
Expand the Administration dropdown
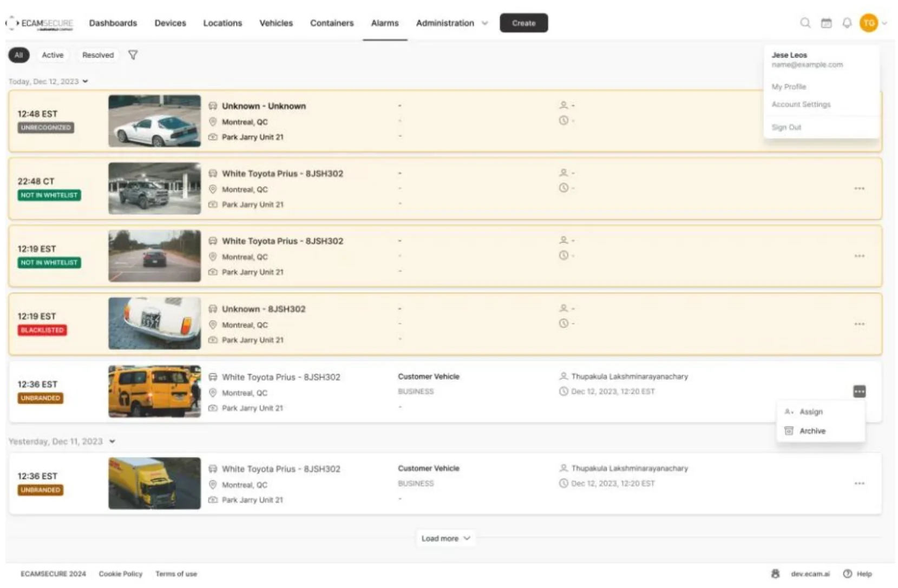(x=452, y=23)
